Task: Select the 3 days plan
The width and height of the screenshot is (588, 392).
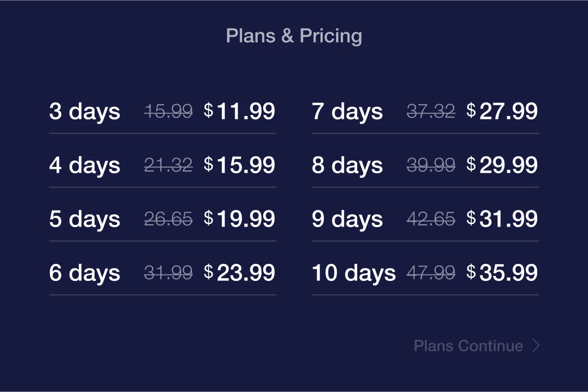Action: point(162,112)
